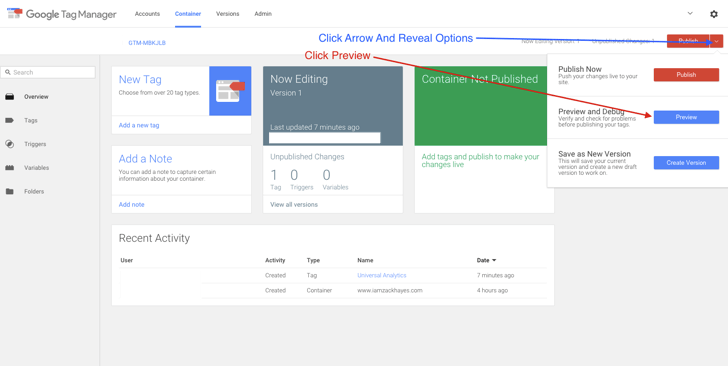Select Tags in the sidebar
The image size is (728, 366).
31,120
